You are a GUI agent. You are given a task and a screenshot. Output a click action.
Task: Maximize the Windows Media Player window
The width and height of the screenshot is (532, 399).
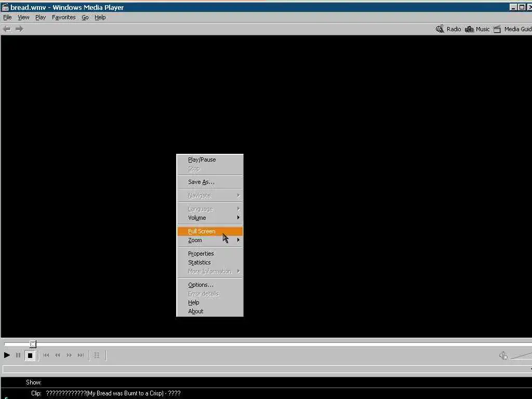[x=522, y=7]
